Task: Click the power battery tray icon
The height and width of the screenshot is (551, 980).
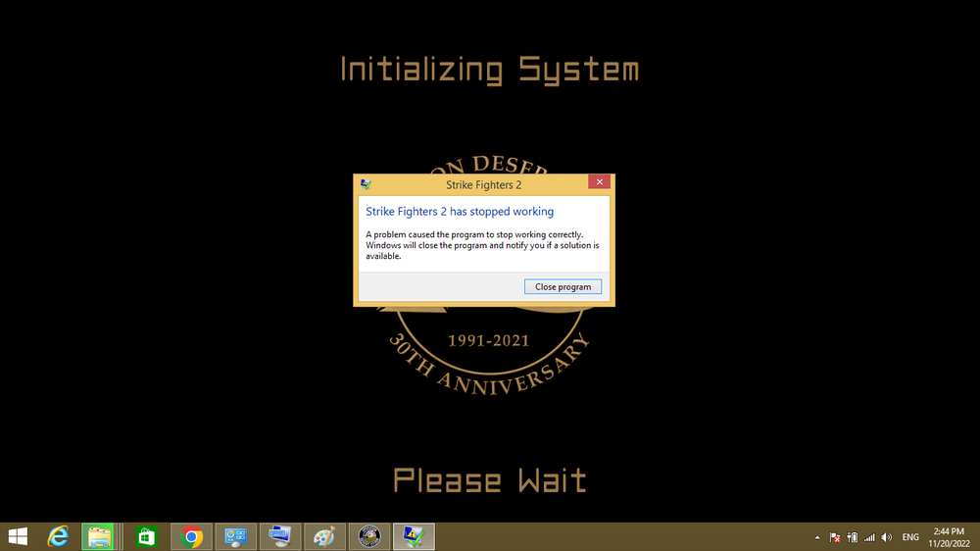Action: (852, 537)
